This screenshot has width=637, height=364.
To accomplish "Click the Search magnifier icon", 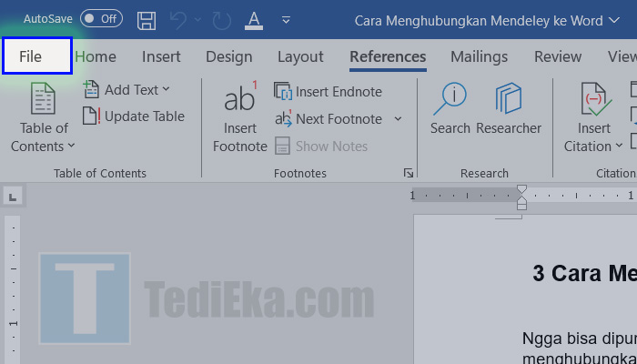I will [x=450, y=98].
